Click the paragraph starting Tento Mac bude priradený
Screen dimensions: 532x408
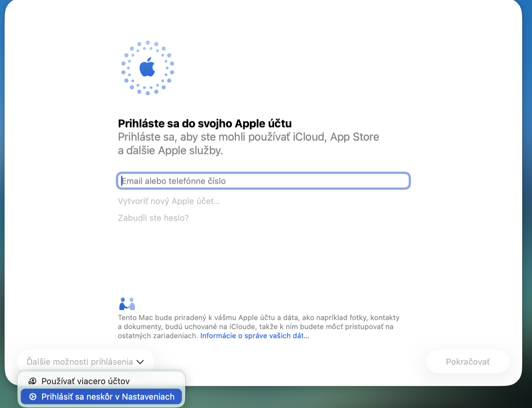pyautogui.click(x=259, y=327)
